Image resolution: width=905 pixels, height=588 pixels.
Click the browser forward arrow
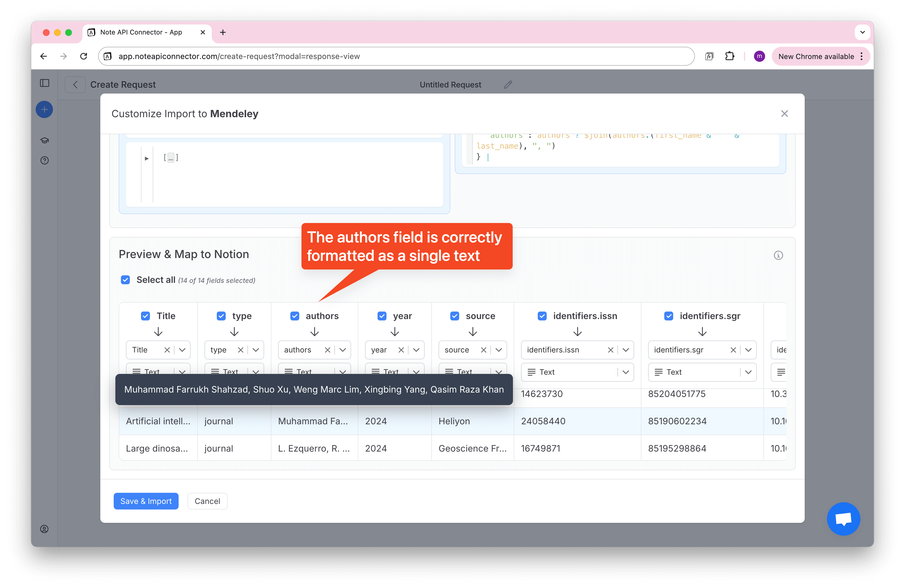64,56
